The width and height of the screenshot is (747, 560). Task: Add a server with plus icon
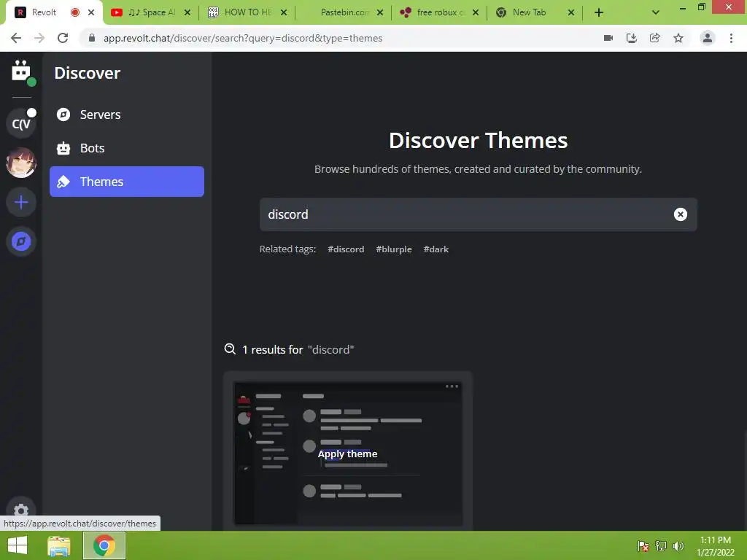21,203
